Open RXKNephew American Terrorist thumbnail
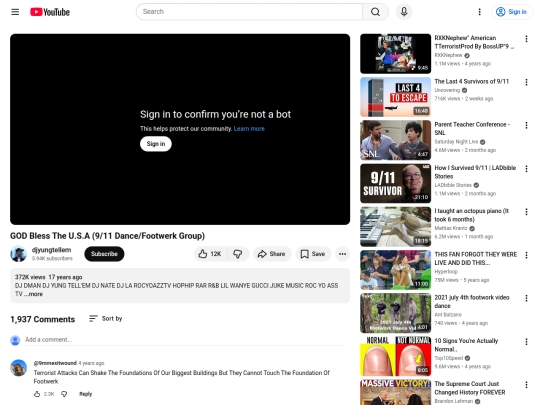Image resolution: width=540 pixels, height=405 pixels. (395, 54)
